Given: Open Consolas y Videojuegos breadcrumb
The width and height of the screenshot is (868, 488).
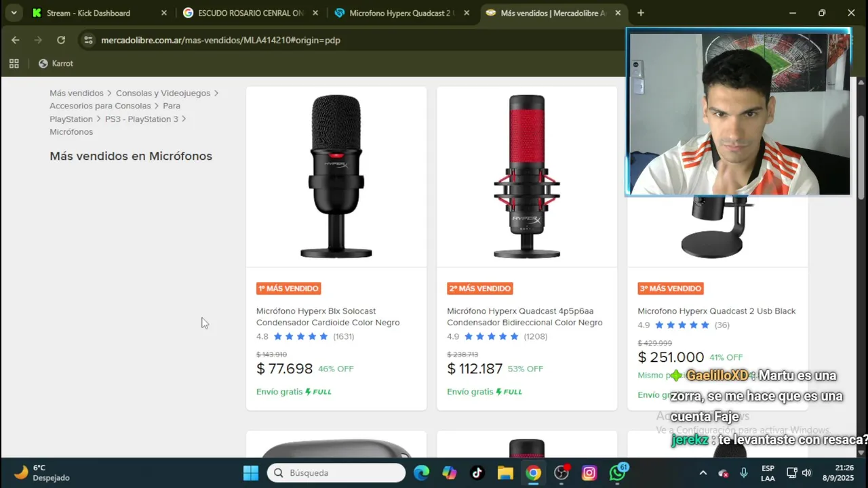Looking at the screenshot, I should (x=163, y=93).
